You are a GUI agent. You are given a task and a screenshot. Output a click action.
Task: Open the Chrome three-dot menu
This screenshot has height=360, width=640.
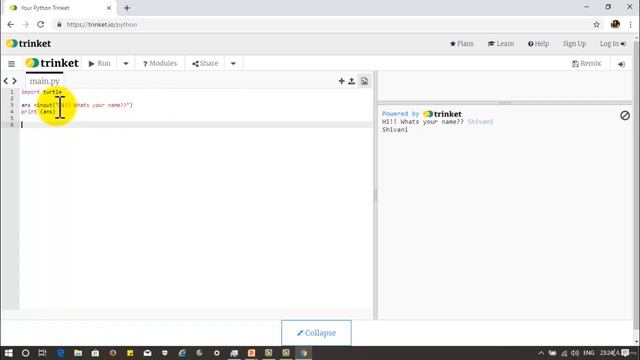coord(630,24)
